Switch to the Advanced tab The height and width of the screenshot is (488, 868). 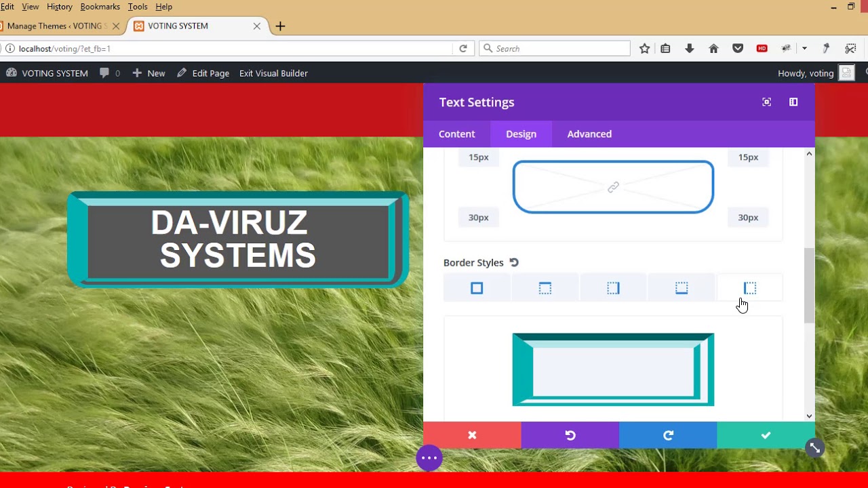tap(589, 134)
